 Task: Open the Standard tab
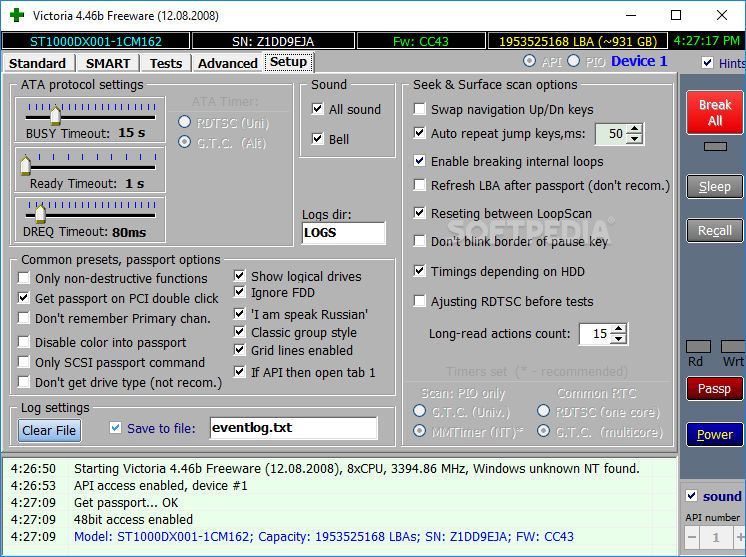[38, 63]
